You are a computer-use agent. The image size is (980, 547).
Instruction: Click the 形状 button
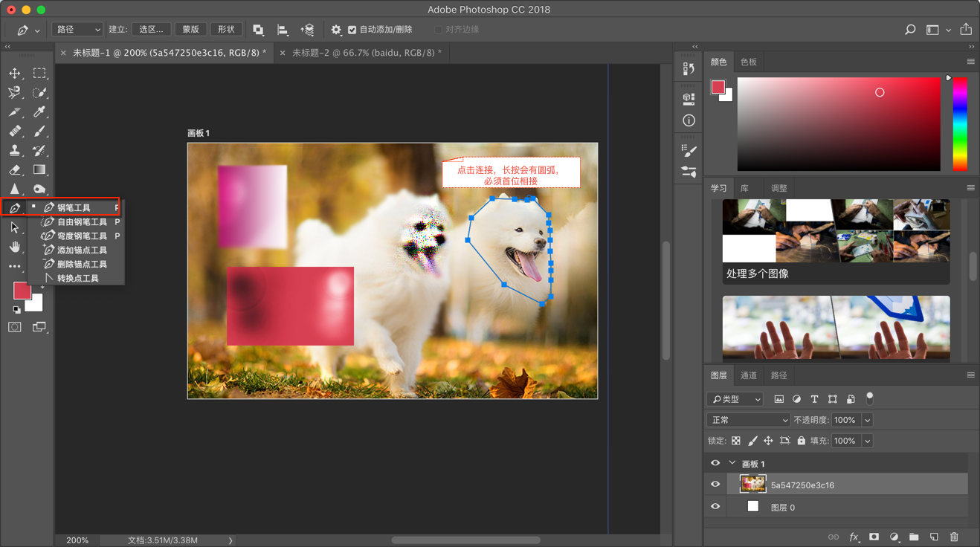pos(226,30)
